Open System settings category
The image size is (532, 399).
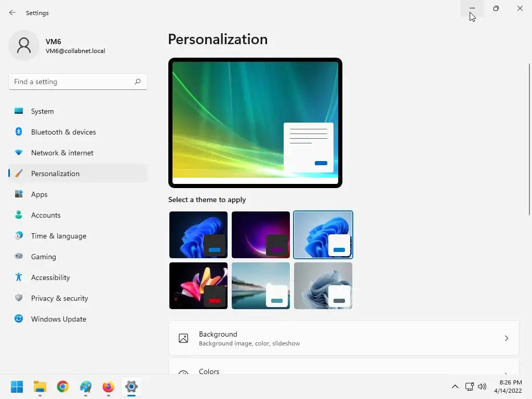click(x=78, y=111)
